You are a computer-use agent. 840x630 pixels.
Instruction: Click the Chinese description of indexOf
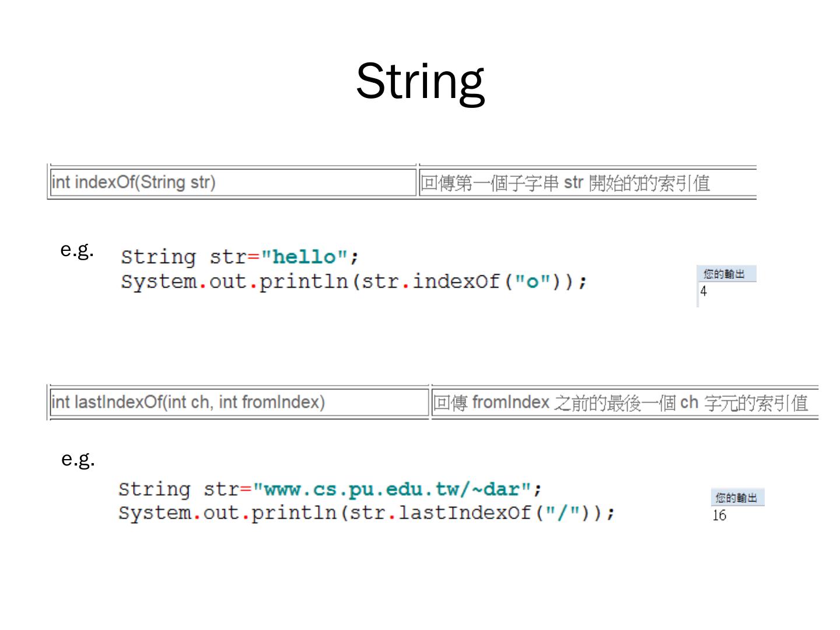[x=565, y=183]
